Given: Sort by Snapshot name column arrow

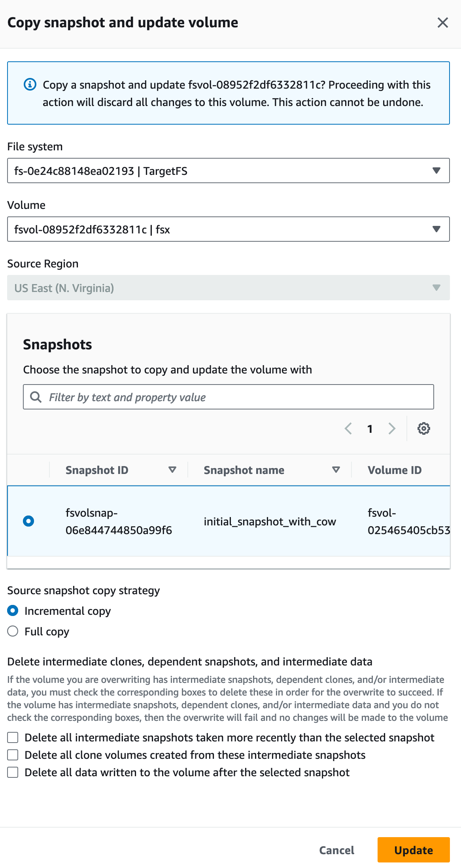Looking at the screenshot, I should [x=336, y=470].
